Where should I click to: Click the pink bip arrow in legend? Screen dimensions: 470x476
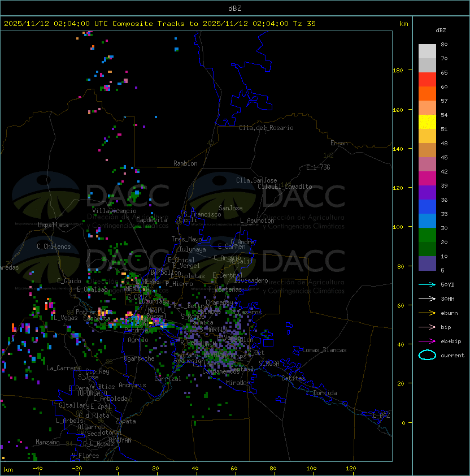pos(427,327)
